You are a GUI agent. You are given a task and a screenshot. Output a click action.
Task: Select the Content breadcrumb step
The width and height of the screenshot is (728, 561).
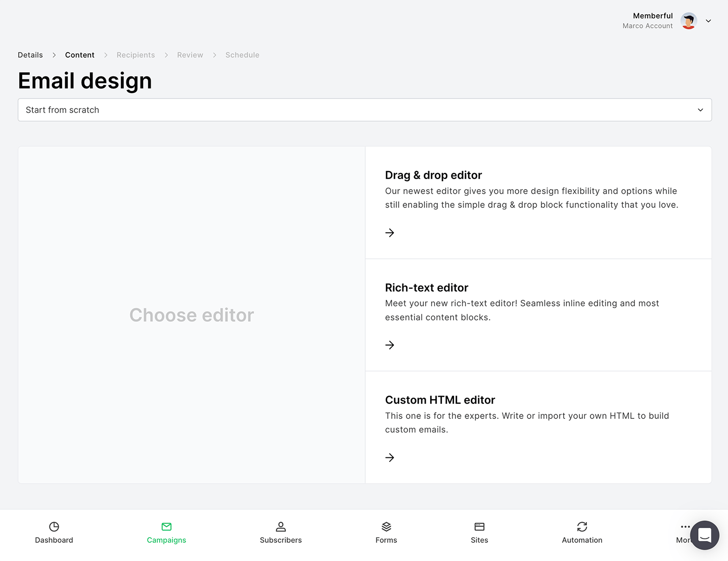[x=80, y=55]
